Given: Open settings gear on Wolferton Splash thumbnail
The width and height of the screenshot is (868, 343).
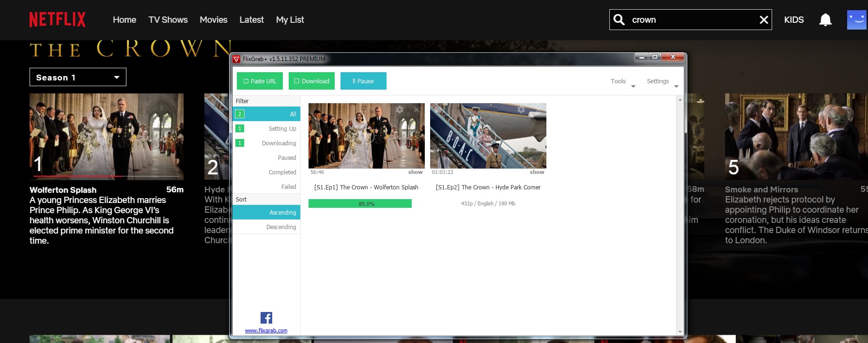Looking at the screenshot, I should [x=400, y=110].
